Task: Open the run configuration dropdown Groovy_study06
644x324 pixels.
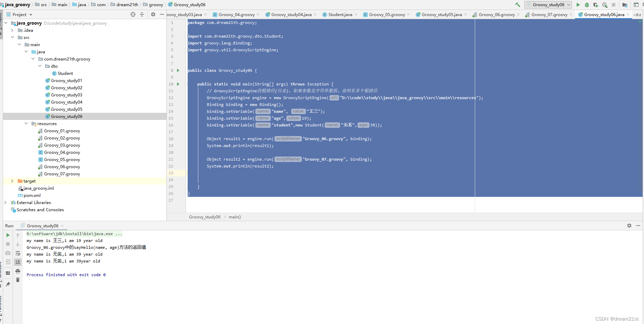Action: click(548, 5)
